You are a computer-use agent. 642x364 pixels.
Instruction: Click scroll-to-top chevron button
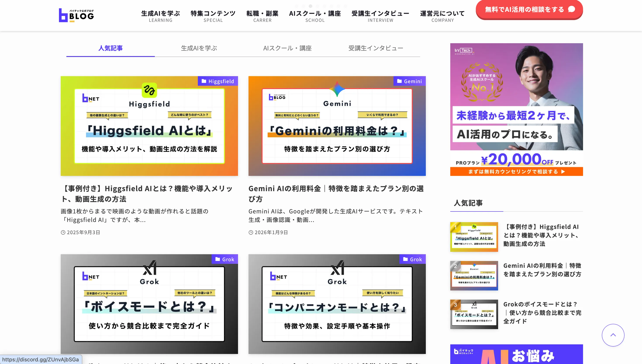[613, 335]
